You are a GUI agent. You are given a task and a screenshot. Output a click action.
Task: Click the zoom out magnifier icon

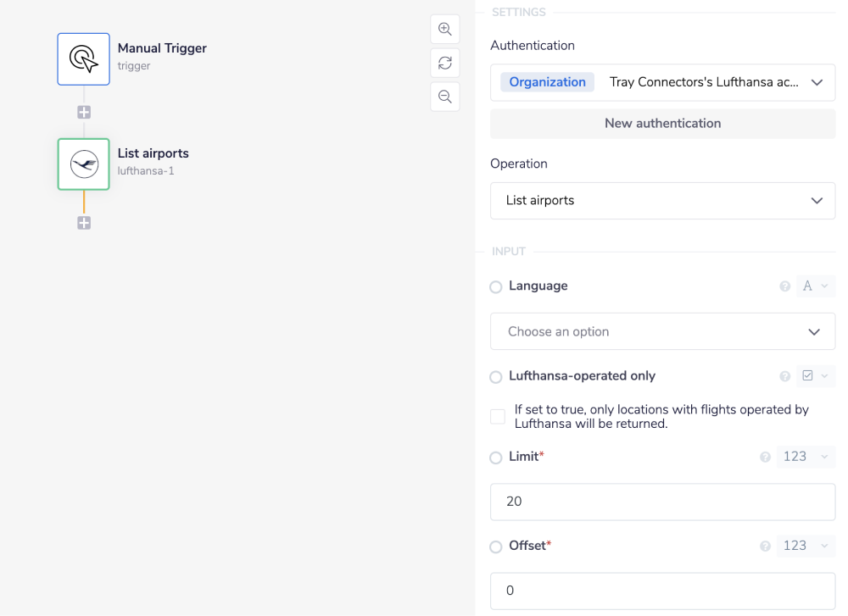pos(444,97)
